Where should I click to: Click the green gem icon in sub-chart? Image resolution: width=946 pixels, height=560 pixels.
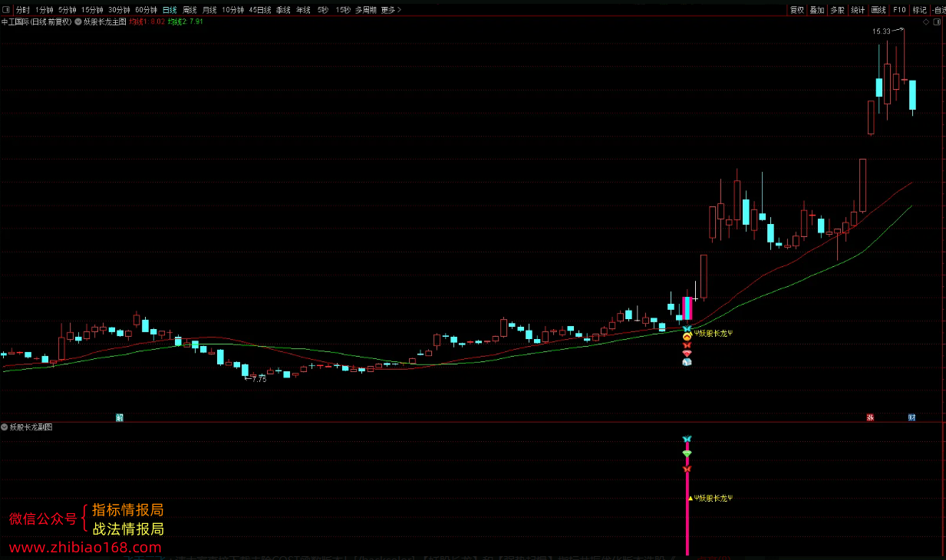coord(687,453)
